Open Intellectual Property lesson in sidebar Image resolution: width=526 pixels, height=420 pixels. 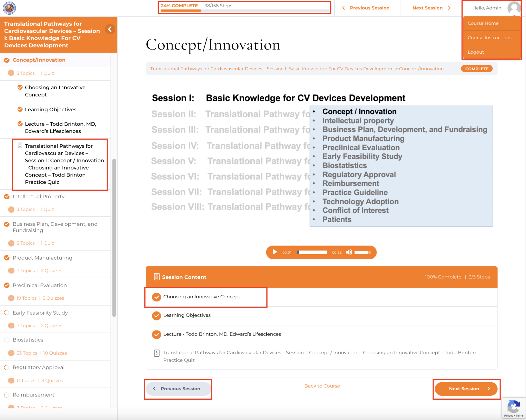coord(39,197)
